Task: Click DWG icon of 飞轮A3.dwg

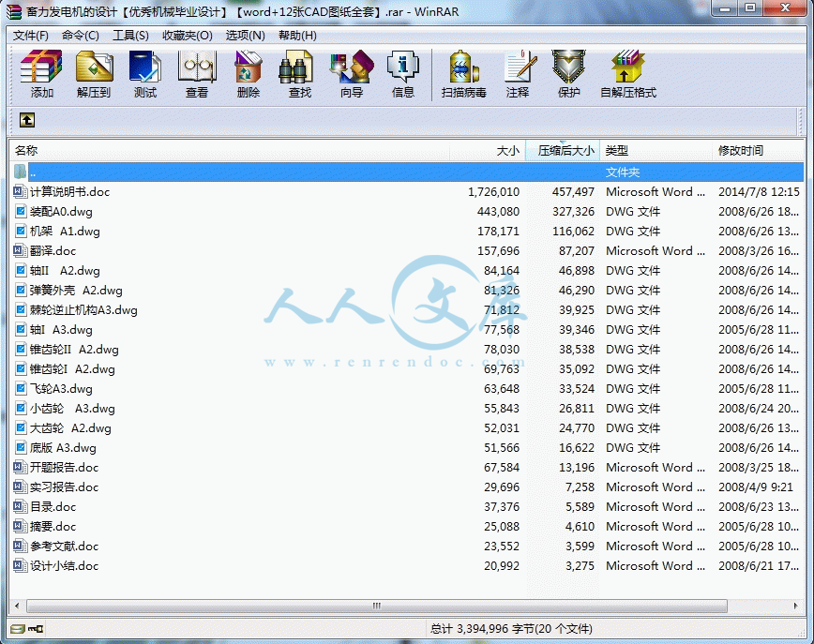Action: pos(21,389)
